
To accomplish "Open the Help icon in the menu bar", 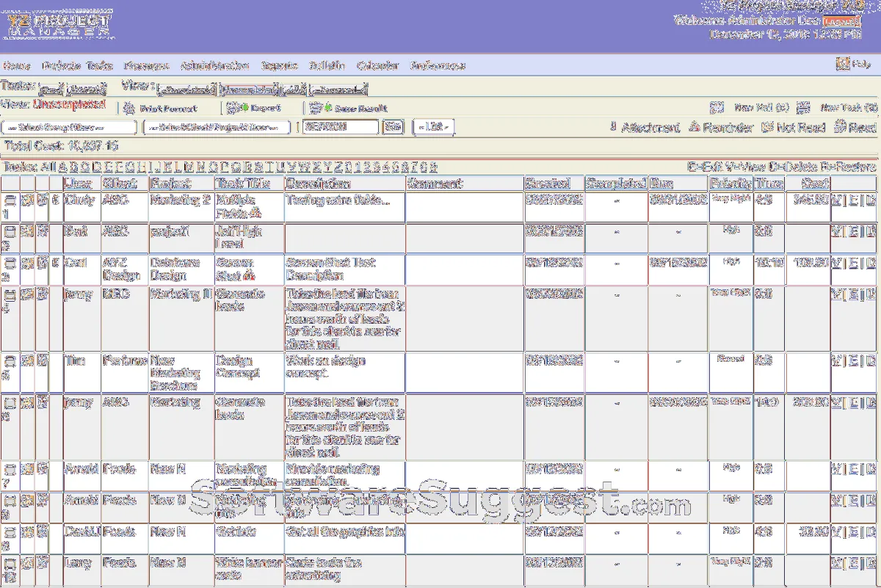I will tap(843, 65).
